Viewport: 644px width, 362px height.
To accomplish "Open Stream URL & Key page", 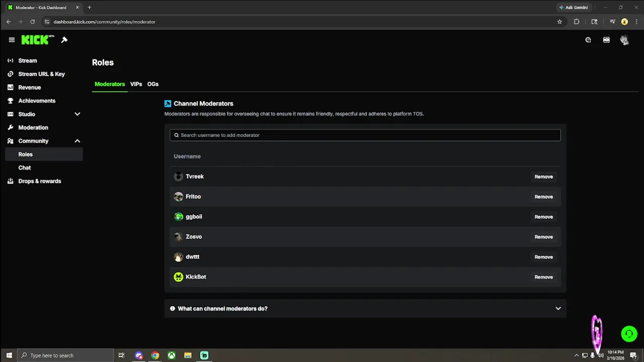I will point(41,74).
